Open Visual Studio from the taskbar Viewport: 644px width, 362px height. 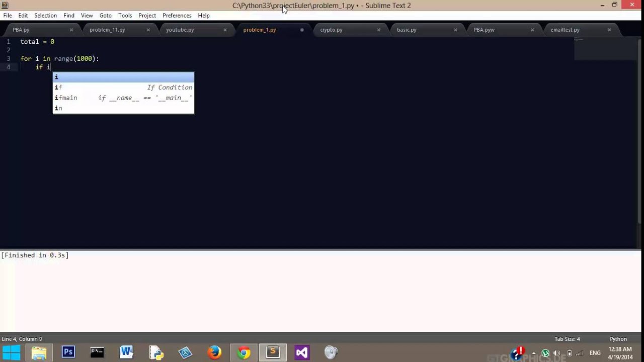(x=302, y=353)
